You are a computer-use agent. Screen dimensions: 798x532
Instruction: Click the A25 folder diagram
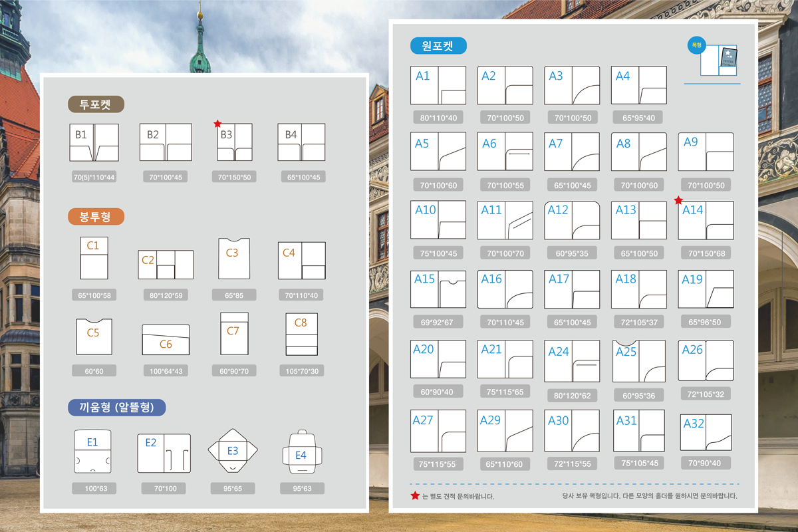(638, 361)
